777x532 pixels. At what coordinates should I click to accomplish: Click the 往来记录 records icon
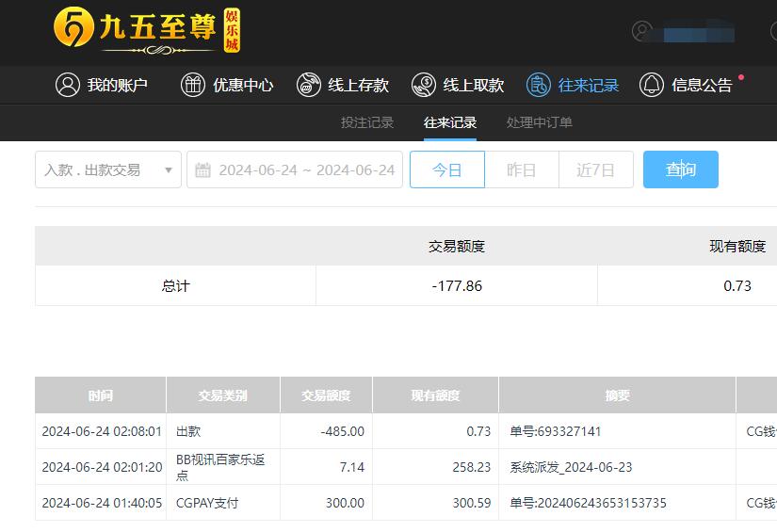pyautogui.click(x=538, y=85)
